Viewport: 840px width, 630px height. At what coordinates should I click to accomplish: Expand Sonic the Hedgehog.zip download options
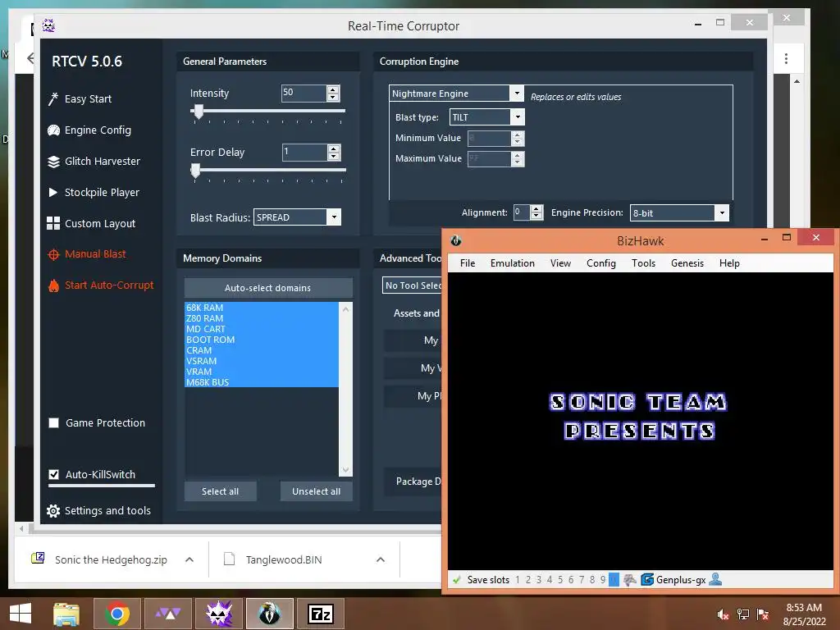pyautogui.click(x=189, y=559)
